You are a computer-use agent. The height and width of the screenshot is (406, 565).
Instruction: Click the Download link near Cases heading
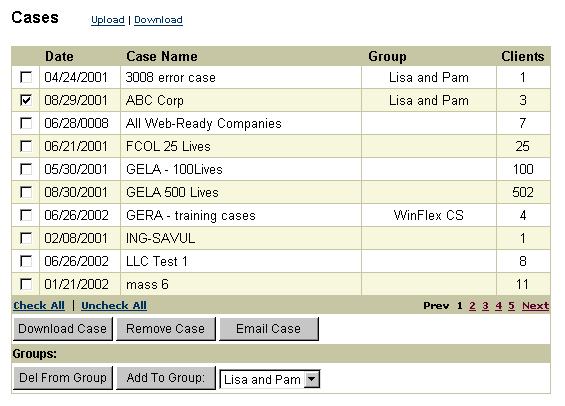pyautogui.click(x=158, y=20)
